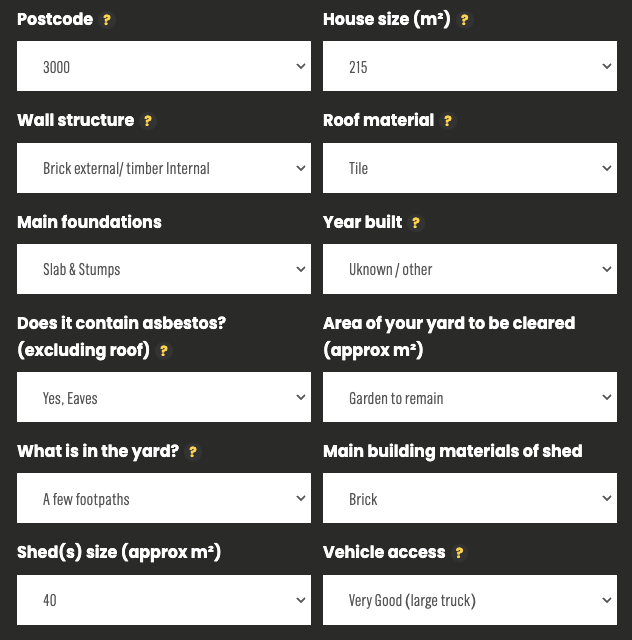Open the Roof material dropdown showing Tile
Image resolution: width=632 pixels, height=640 pixels.
click(x=470, y=168)
